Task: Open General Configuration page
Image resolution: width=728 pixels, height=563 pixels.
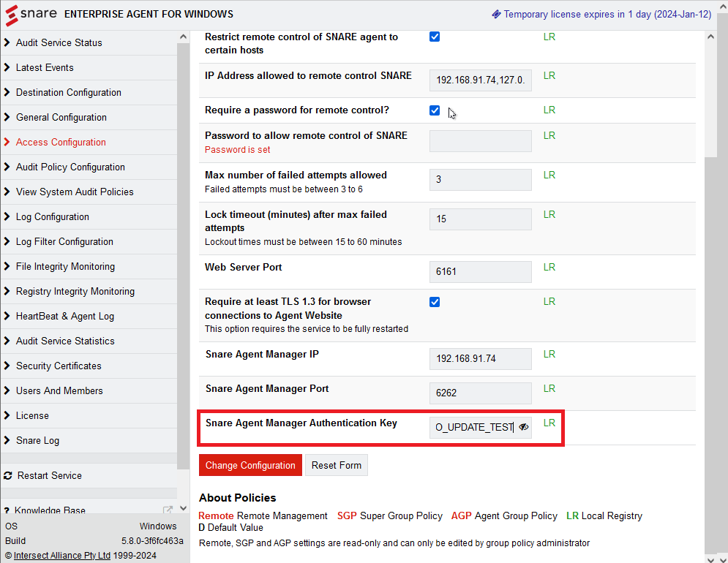Action: (61, 118)
